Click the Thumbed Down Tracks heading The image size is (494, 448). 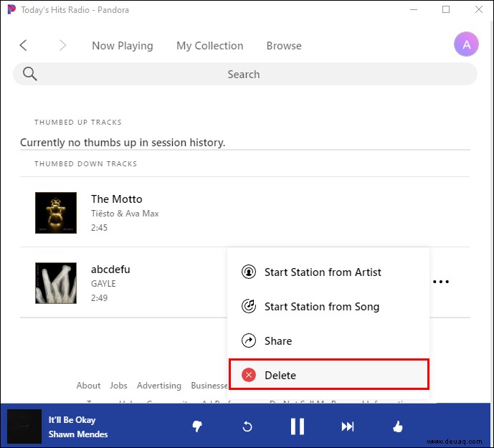coord(86,164)
